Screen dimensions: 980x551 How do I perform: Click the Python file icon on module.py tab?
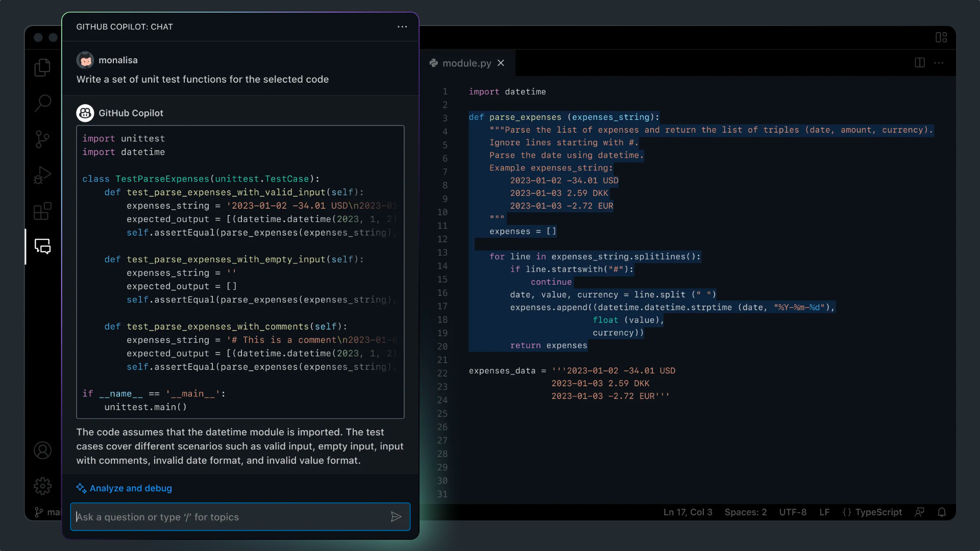[434, 63]
